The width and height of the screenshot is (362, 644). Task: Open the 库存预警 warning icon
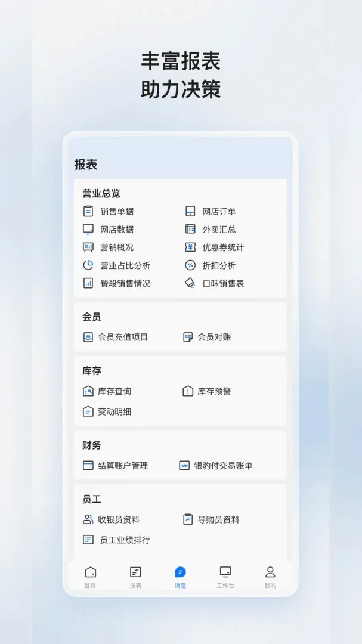click(x=187, y=391)
